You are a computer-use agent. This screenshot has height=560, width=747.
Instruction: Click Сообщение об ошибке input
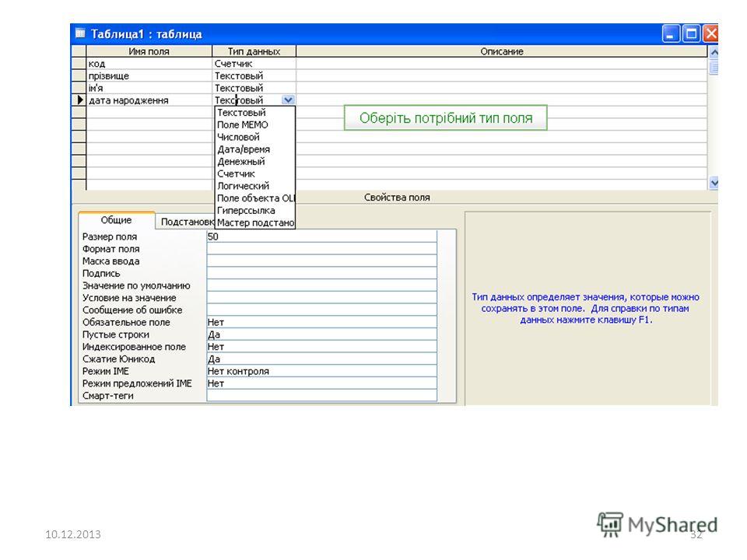321,310
